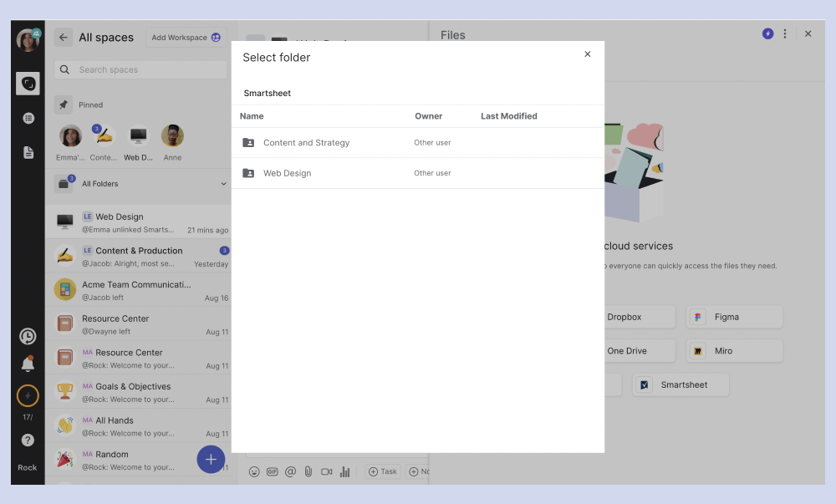Open the notifications bell icon
The height and width of the screenshot is (504, 836).
click(28, 364)
